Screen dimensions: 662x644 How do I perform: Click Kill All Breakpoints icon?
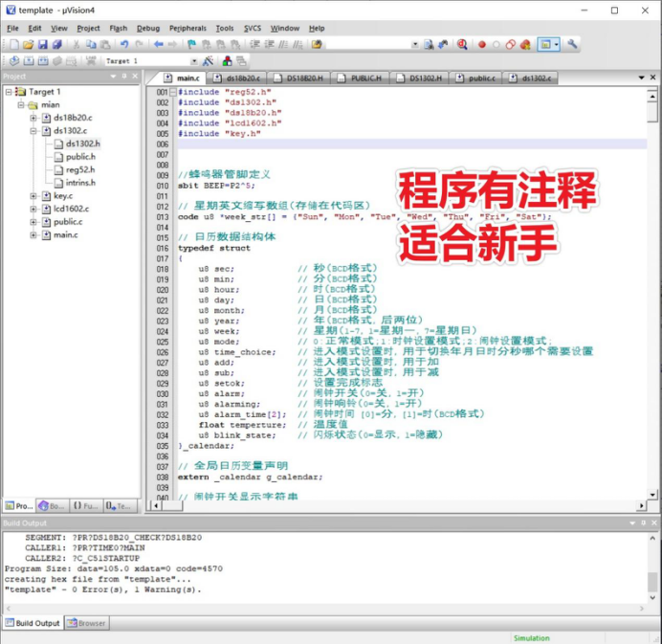click(x=525, y=44)
